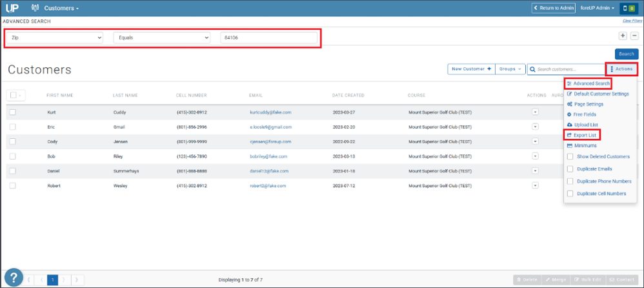Image resolution: width=644 pixels, height=288 pixels.
Task: Check the Duplicate Emails option
Action: coord(570,169)
